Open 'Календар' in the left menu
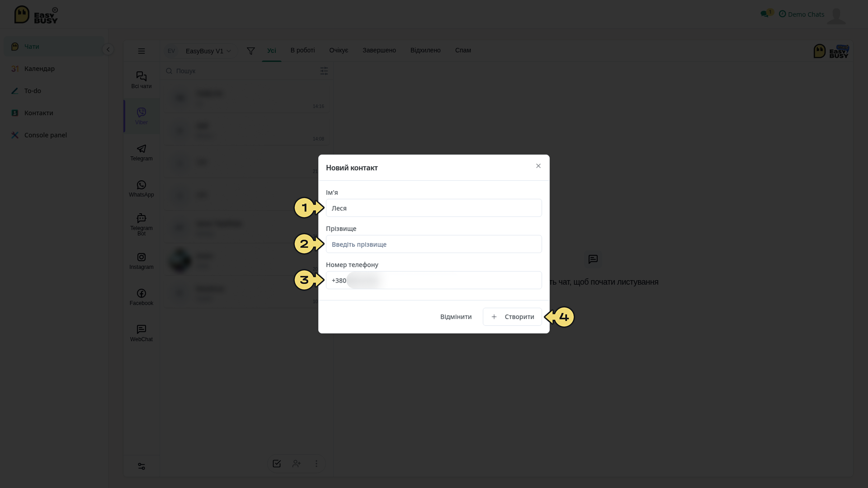 tap(54, 69)
